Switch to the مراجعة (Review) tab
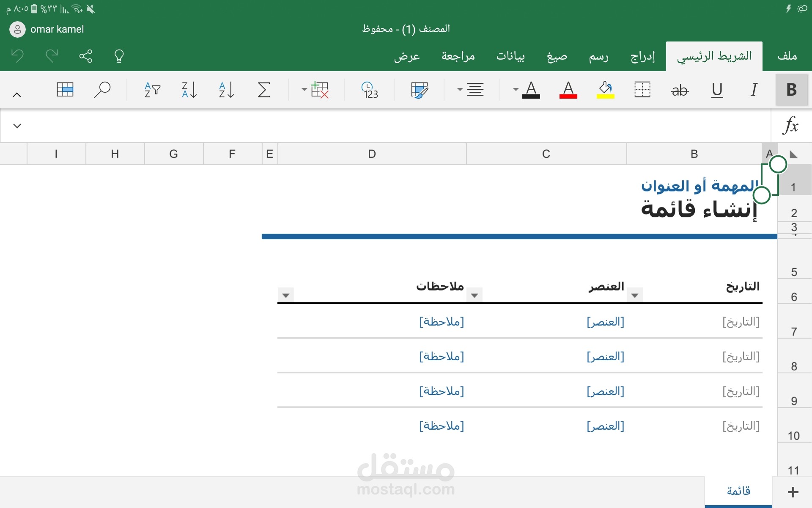 pyautogui.click(x=458, y=56)
